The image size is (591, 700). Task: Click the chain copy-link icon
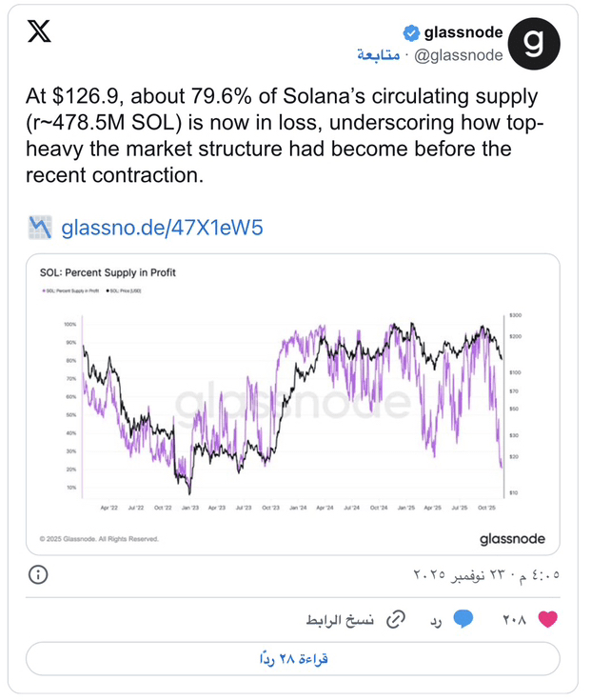[392, 619]
